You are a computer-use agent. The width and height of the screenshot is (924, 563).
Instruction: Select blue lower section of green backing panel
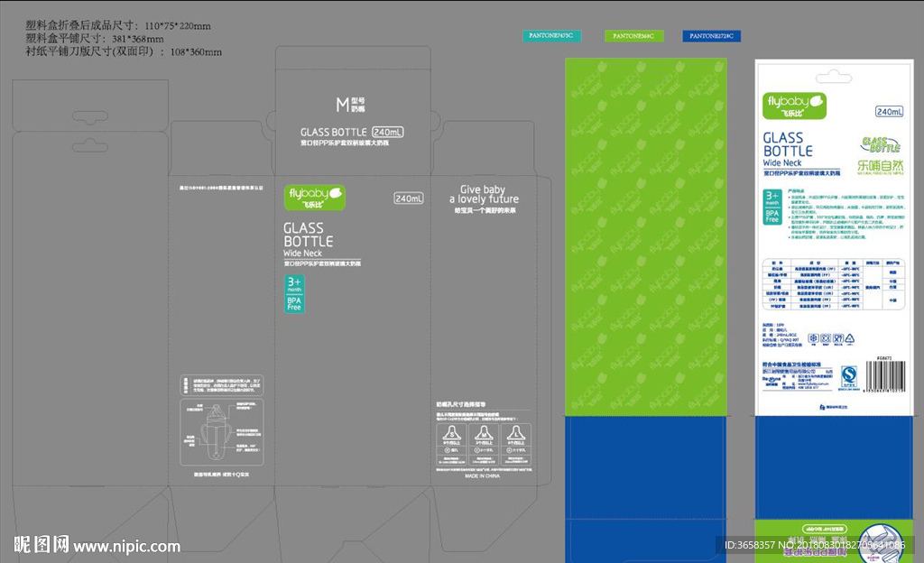point(646,489)
